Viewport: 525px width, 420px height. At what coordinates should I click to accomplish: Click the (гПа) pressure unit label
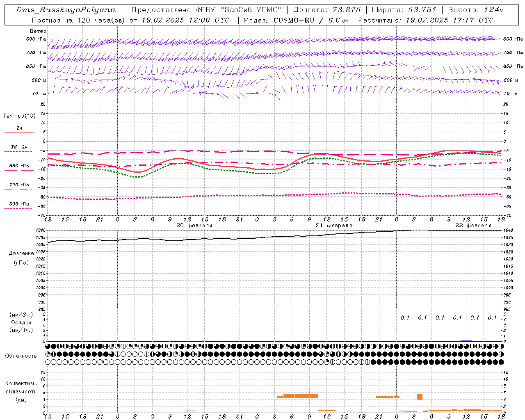[x=21, y=262]
